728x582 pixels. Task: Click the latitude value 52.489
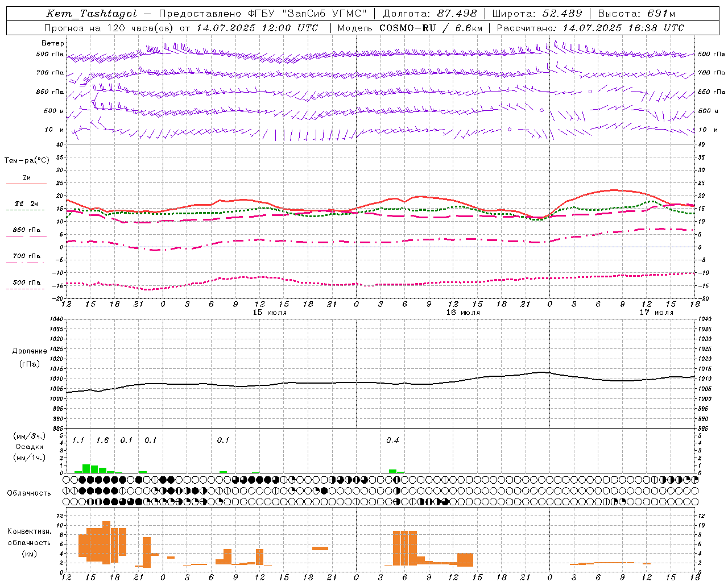[562, 14]
